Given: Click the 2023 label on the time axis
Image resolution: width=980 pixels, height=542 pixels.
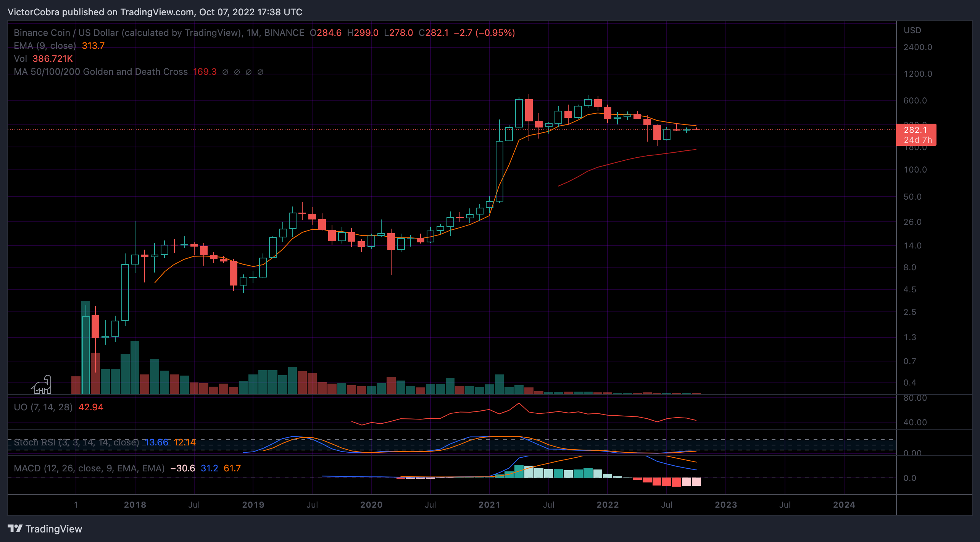Looking at the screenshot, I should point(726,505).
